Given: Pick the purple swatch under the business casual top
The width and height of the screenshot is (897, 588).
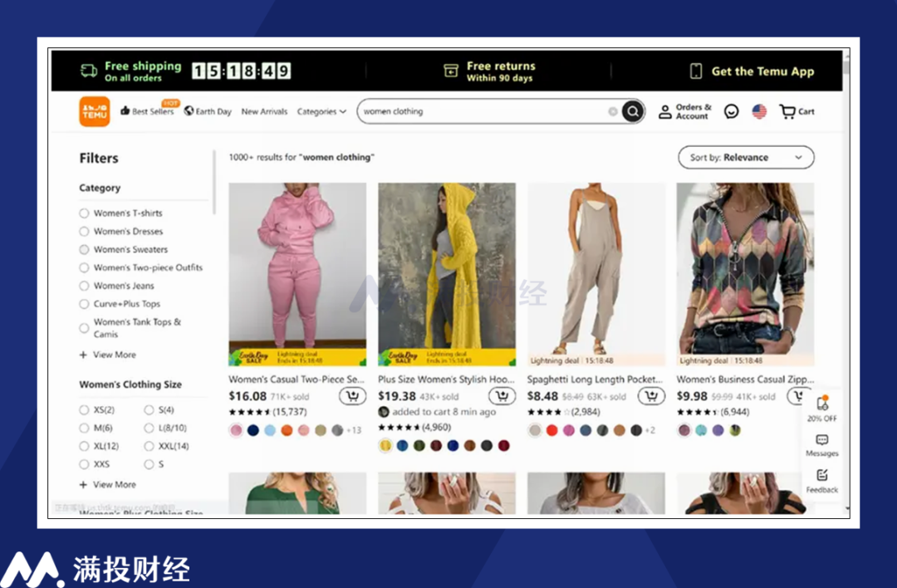Looking at the screenshot, I should (718, 430).
